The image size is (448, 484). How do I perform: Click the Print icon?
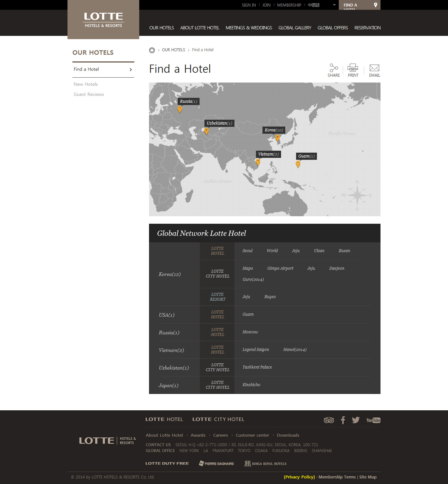(353, 68)
